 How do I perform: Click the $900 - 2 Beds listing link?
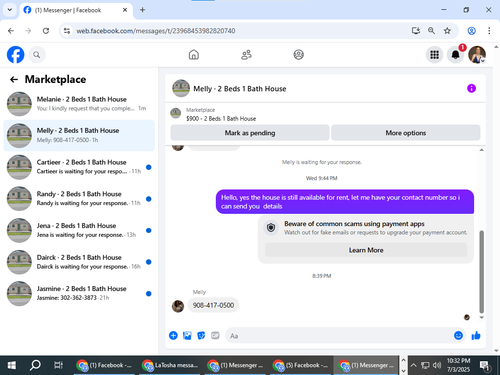[221, 118]
